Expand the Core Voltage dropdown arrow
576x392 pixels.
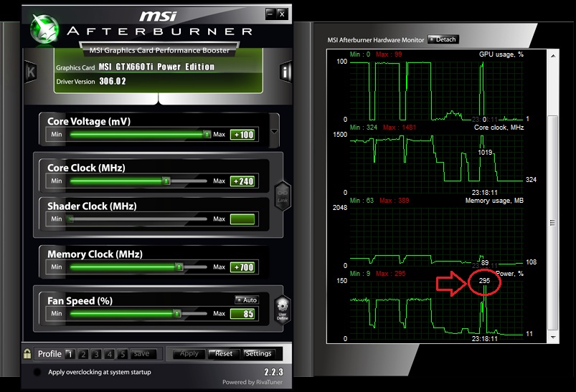click(274, 131)
